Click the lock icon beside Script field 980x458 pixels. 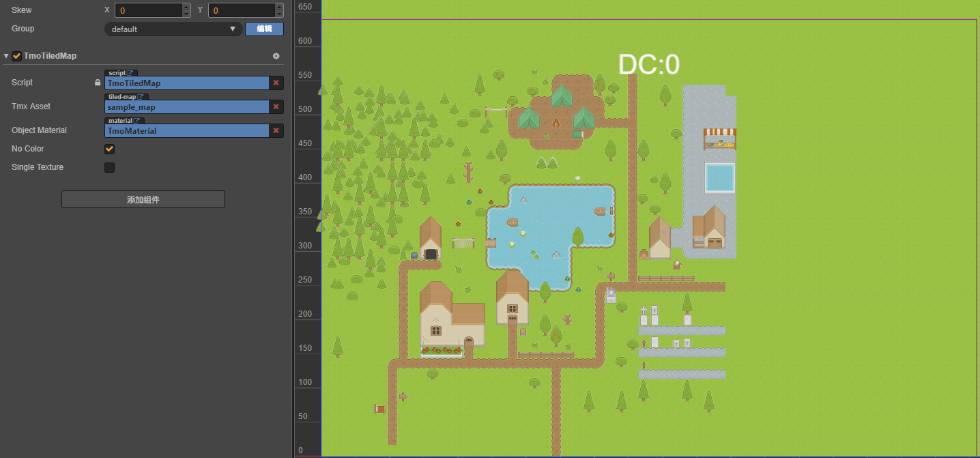click(x=98, y=83)
